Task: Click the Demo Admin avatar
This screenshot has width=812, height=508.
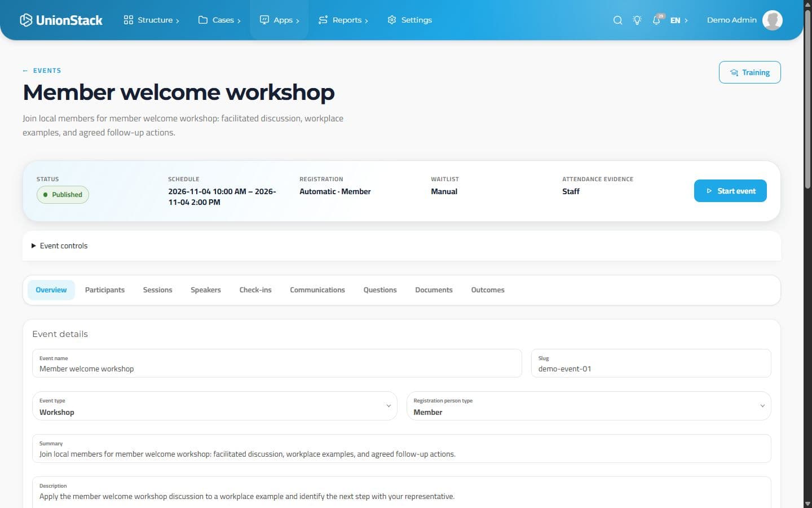Action: click(x=772, y=20)
